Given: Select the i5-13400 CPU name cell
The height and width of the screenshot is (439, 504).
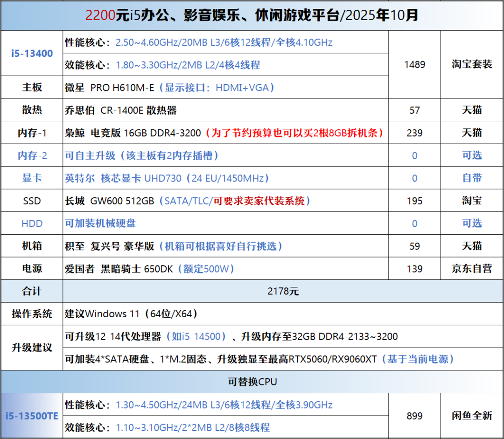Looking at the screenshot, I should tap(32, 53).
